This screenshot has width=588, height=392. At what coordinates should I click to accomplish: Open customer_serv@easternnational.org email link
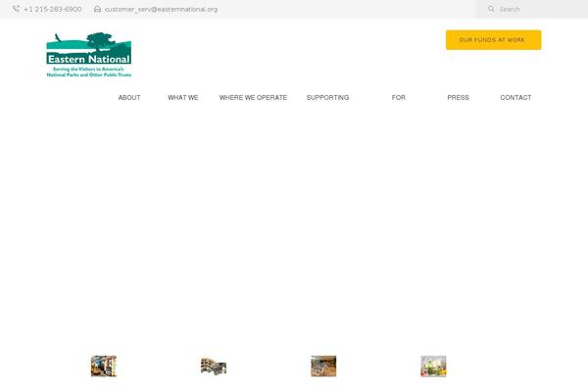coord(161,9)
